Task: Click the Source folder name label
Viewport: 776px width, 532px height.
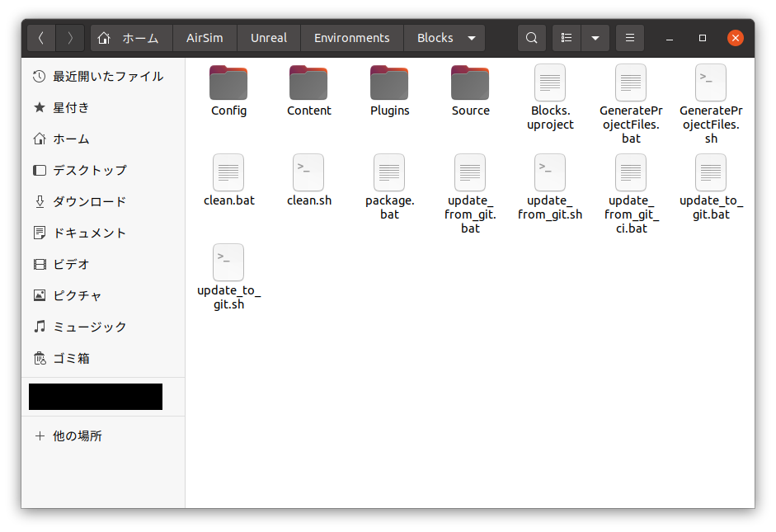Action: tap(471, 111)
